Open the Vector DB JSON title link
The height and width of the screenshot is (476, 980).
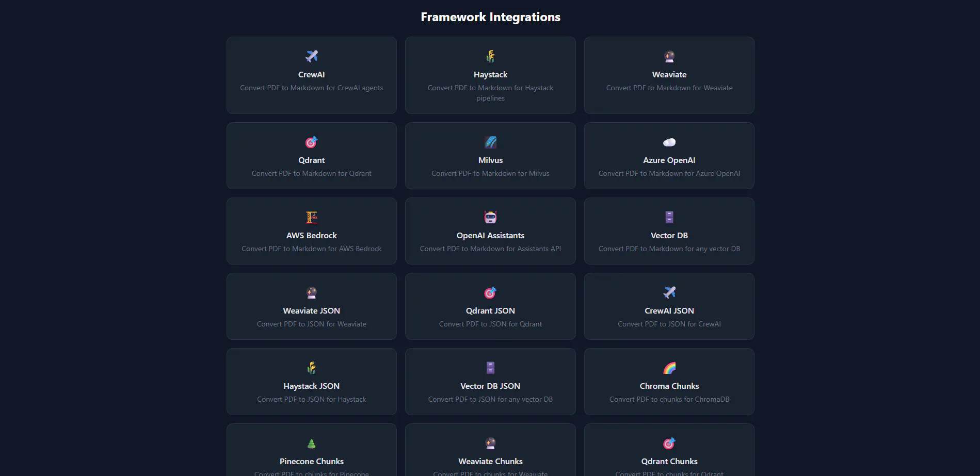point(490,386)
